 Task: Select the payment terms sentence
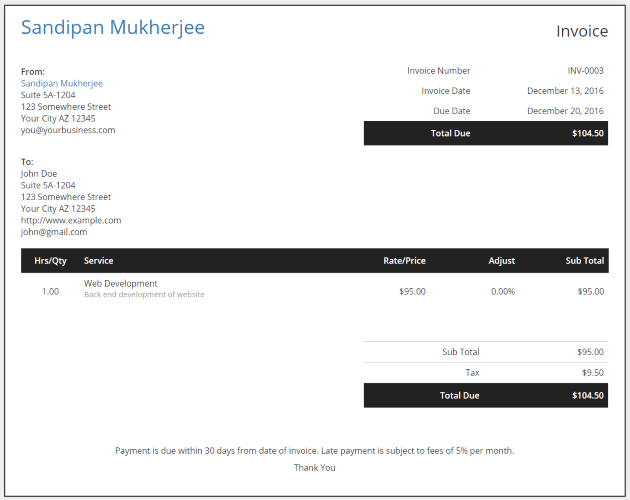315,451
